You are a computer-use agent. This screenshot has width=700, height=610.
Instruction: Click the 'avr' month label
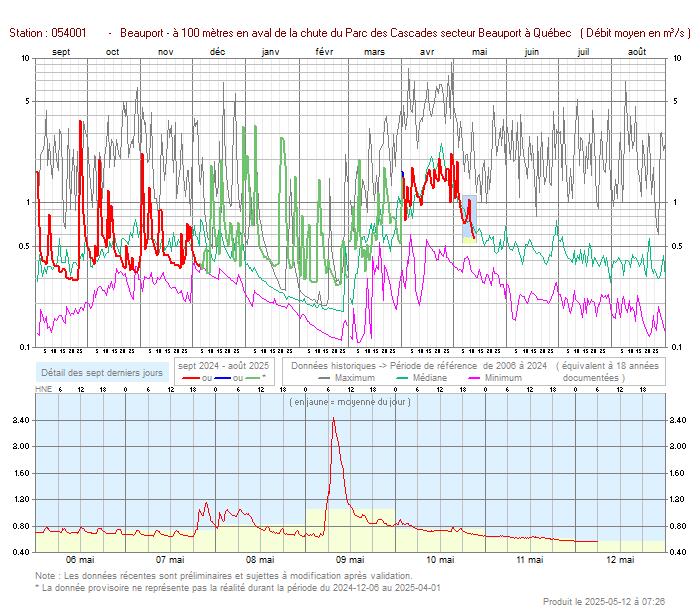427,52
